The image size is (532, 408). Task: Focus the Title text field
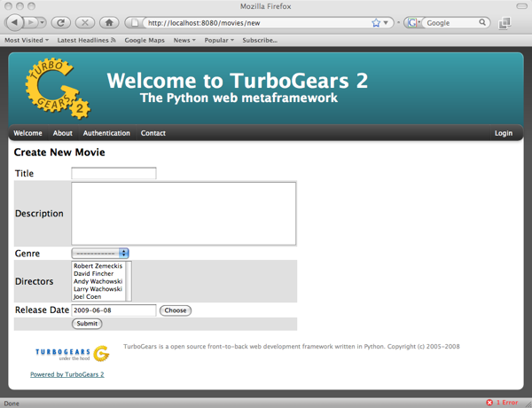(113, 173)
